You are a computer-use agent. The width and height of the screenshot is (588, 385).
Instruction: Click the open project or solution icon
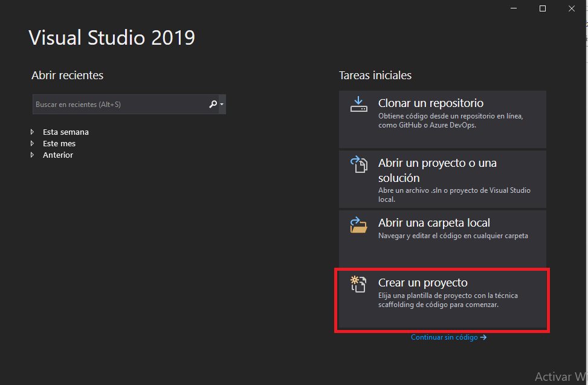[x=359, y=164]
